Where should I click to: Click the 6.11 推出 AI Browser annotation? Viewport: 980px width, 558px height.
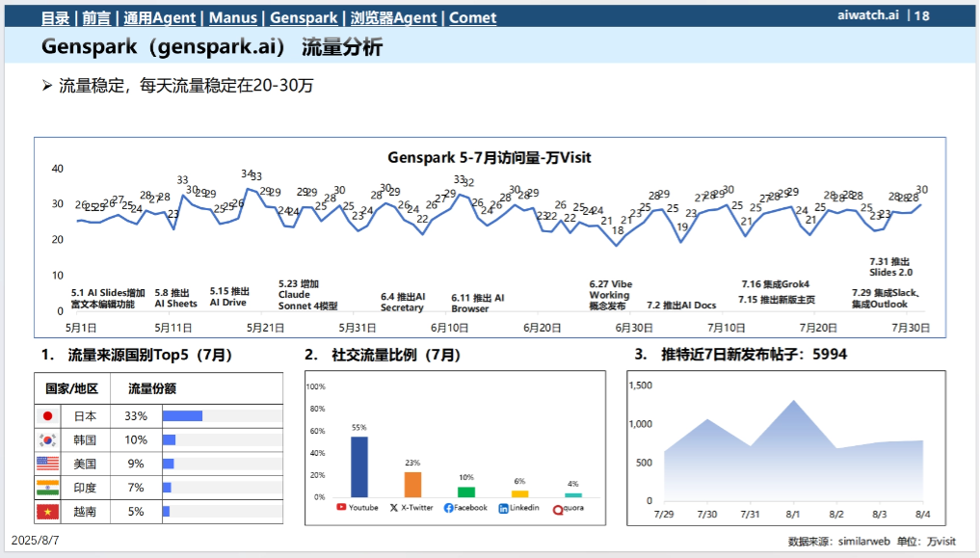pos(478,303)
